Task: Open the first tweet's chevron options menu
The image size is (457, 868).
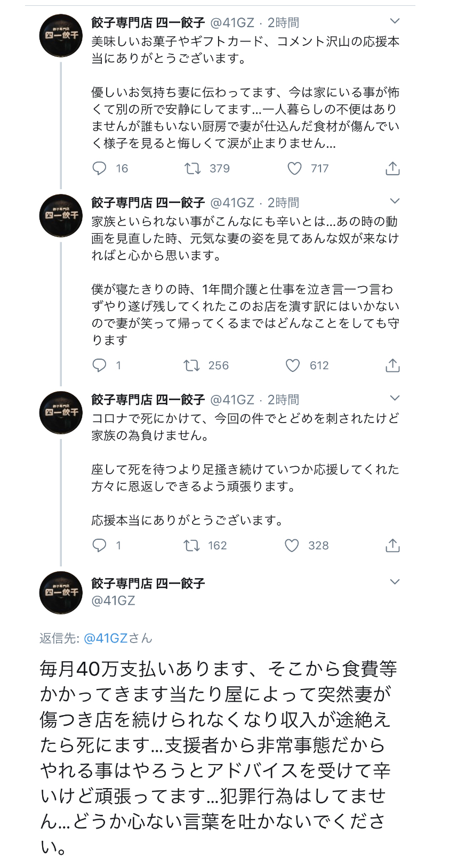Action: click(395, 21)
